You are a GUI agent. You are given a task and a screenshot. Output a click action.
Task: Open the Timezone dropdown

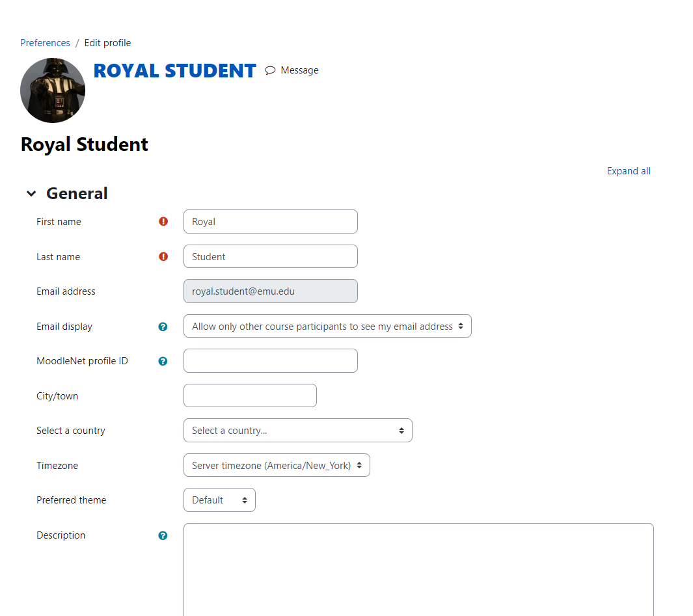point(277,465)
